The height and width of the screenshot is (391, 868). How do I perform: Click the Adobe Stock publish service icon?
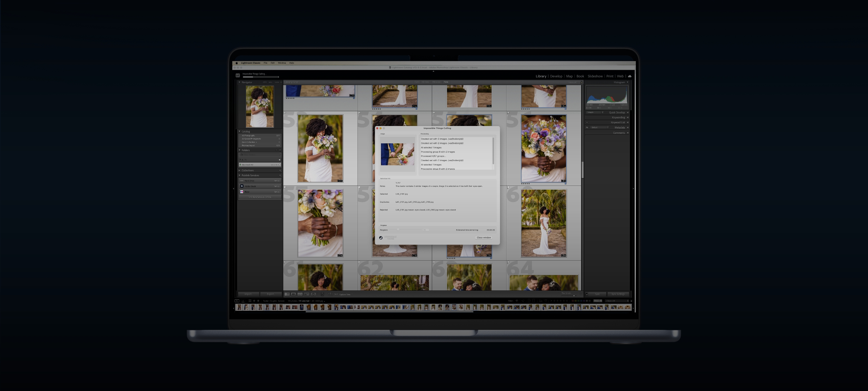pyautogui.click(x=242, y=186)
